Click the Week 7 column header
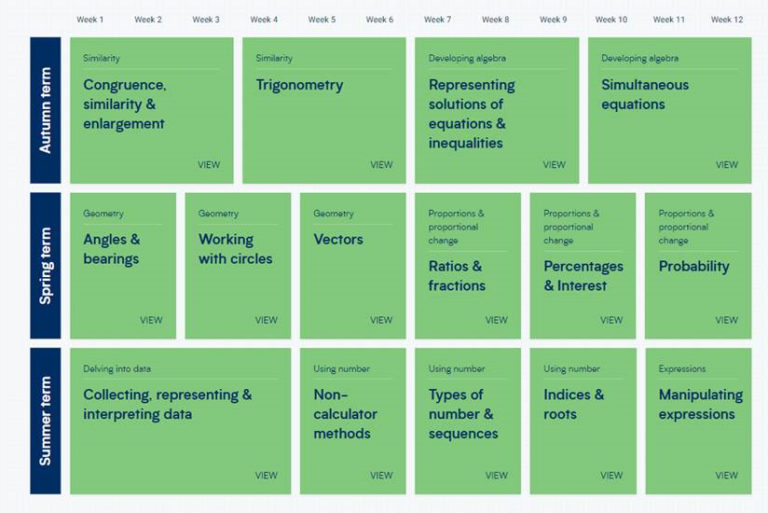The height and width of the screenshot is (513, 768). point(437,20)
